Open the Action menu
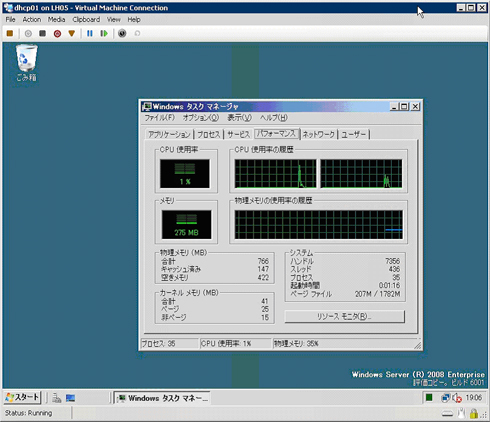The width and height of the screenshot is (490, 422). click(x=32, y=20)
